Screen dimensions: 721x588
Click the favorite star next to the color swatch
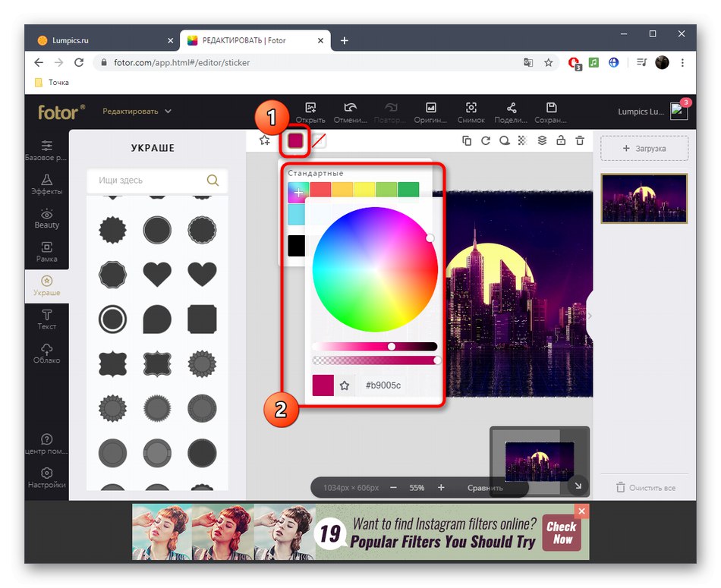pyautogui.click(x=345, y=385)
